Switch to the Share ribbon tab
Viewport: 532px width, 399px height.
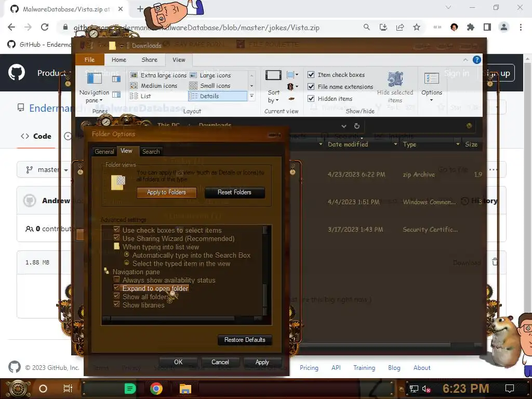pos(149,60)
